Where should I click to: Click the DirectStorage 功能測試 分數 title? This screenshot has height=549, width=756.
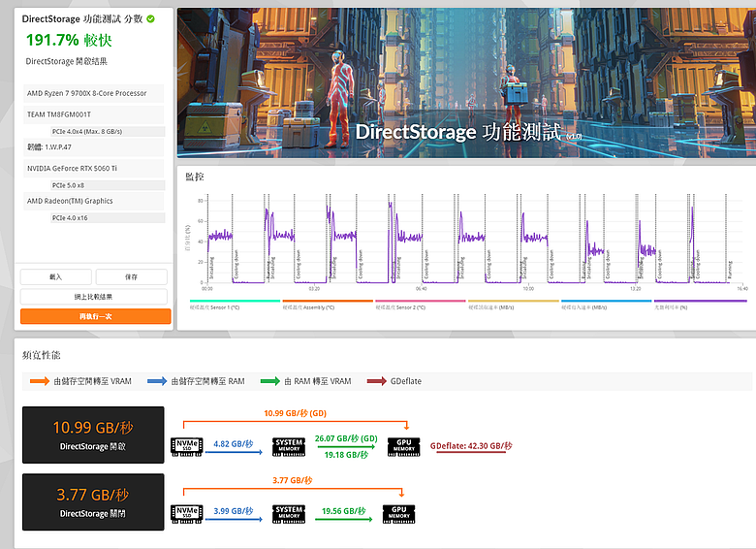point(82,18)
